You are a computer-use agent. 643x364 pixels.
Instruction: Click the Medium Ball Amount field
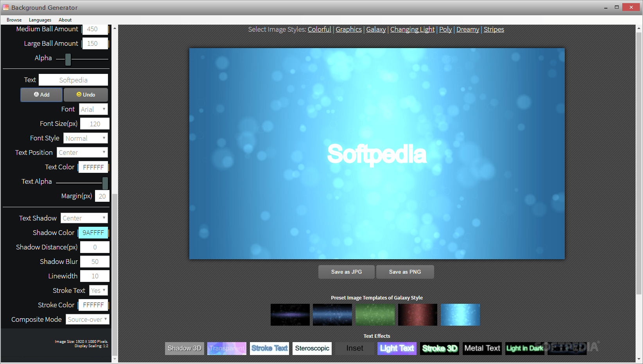[95, 29]
